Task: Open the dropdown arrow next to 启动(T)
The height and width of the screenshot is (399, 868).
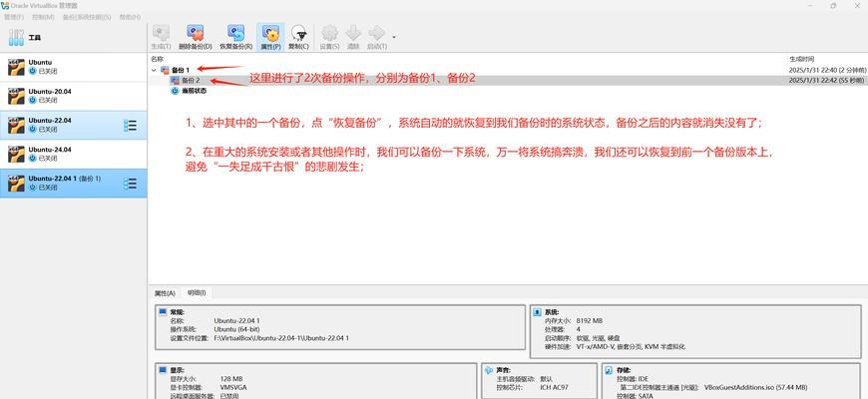Action: (x=393, y=37)
